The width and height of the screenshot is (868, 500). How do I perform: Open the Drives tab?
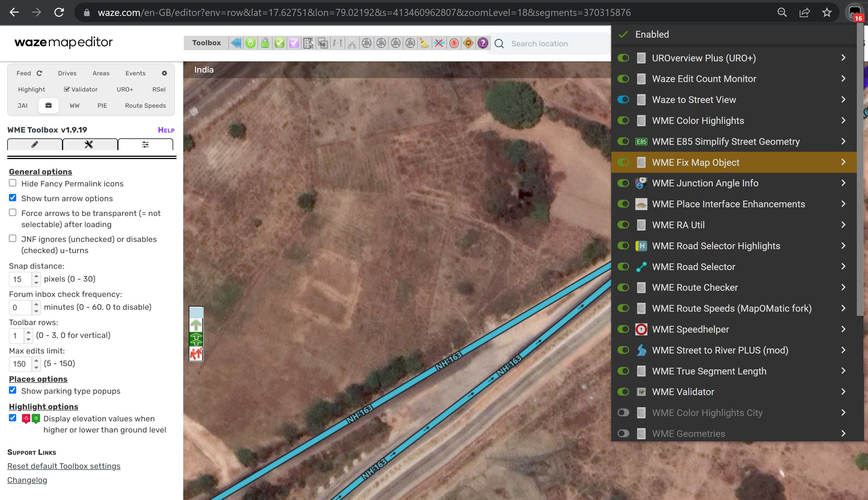click(x=67, y=73)
